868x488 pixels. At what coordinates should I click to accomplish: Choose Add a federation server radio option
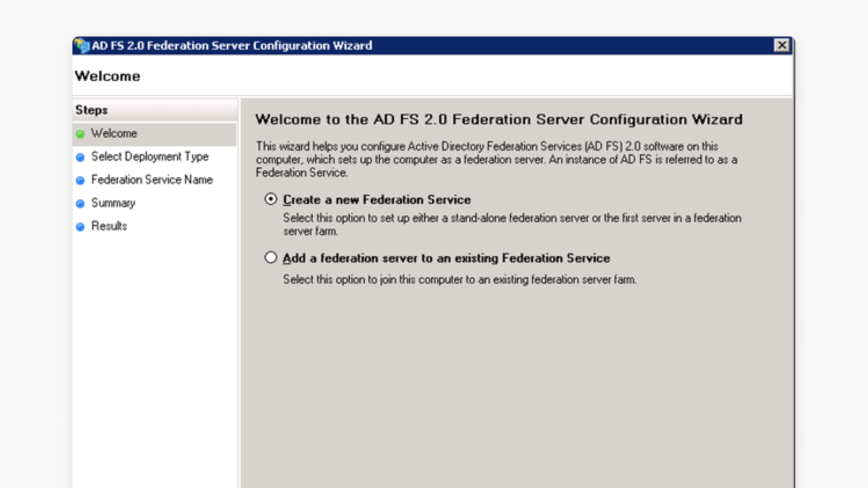pos(271,258)
